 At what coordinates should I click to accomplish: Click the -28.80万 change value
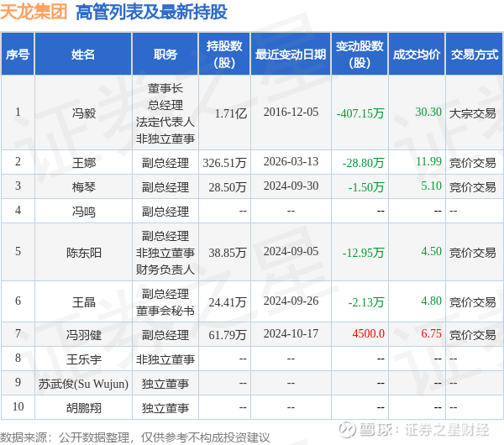[363, 163]
